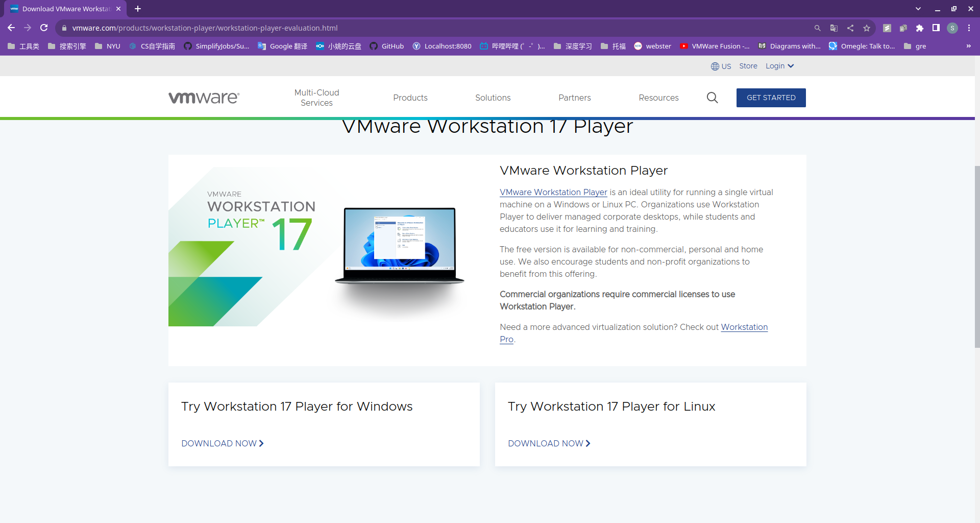Viewport: 980px width, 523px height.
Task: Open Chrome three-dot menu
Action: click(x=969, y=28)
